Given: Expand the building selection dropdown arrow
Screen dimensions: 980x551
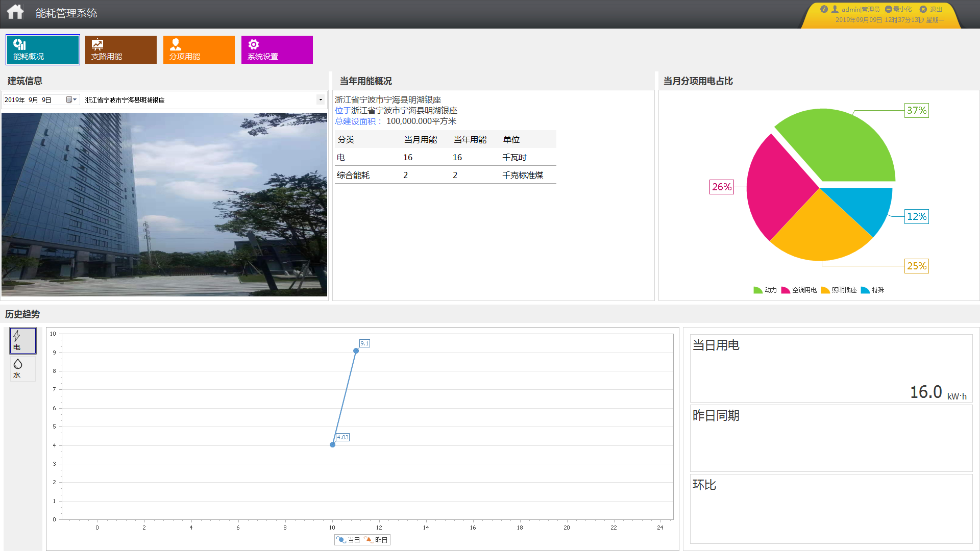Looking at the screenshot, I should click(321, 100).
